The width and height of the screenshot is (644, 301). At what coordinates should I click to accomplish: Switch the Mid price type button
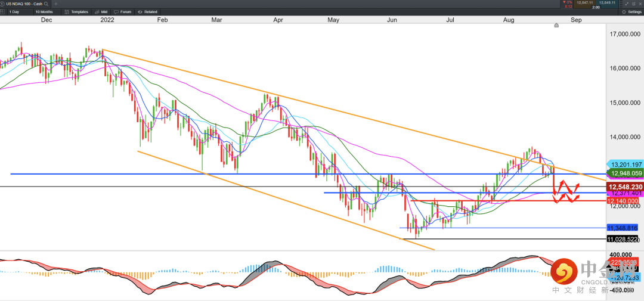(x=101, y=12)
